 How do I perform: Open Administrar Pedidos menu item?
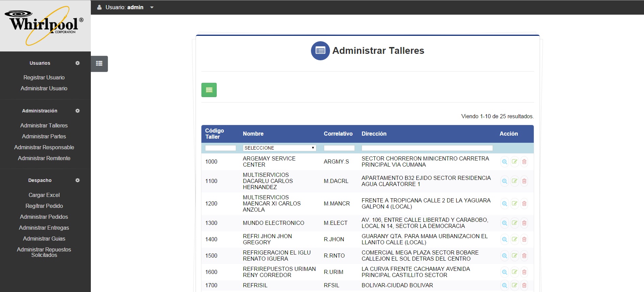click(x=44, y=217)
